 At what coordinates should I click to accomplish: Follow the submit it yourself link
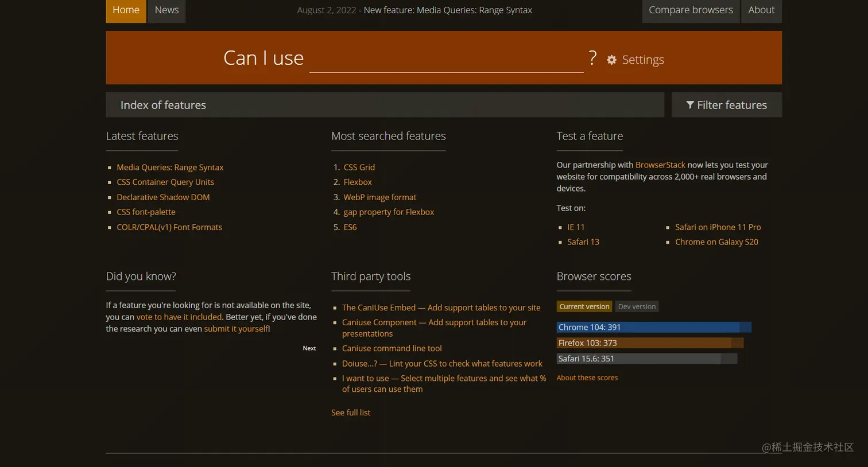click(236, 329)
